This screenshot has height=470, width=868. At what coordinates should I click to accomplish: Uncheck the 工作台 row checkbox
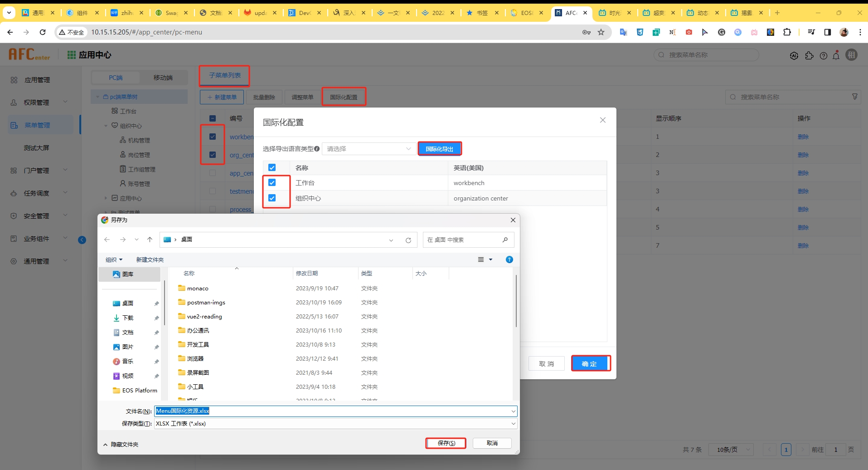[x=272, y=182]
